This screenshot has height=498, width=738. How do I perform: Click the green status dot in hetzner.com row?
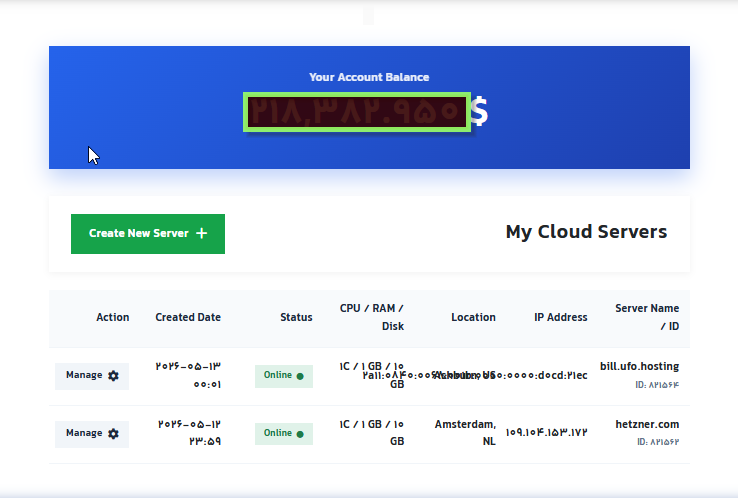pos(300,434)
